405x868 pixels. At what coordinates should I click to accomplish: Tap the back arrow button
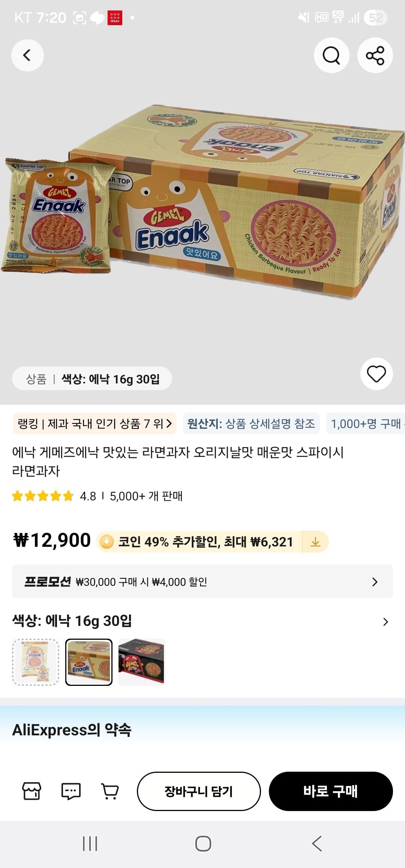coord(27,55)
